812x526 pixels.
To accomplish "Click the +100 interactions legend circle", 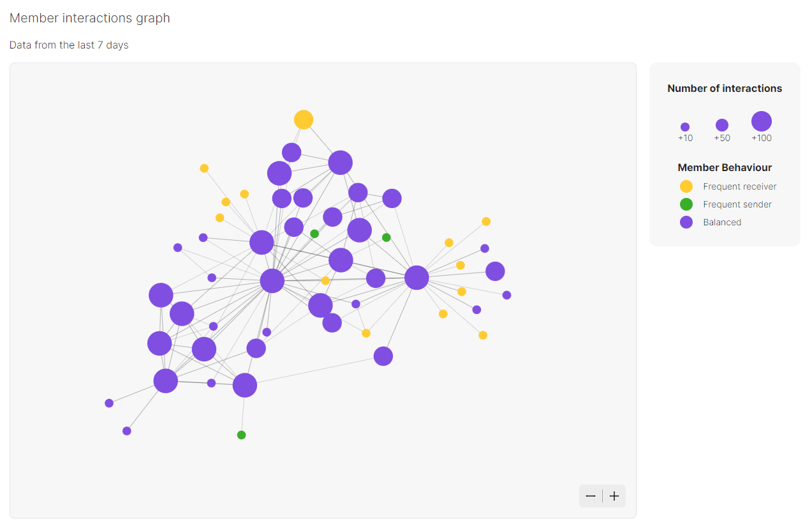I will (762, 121).
